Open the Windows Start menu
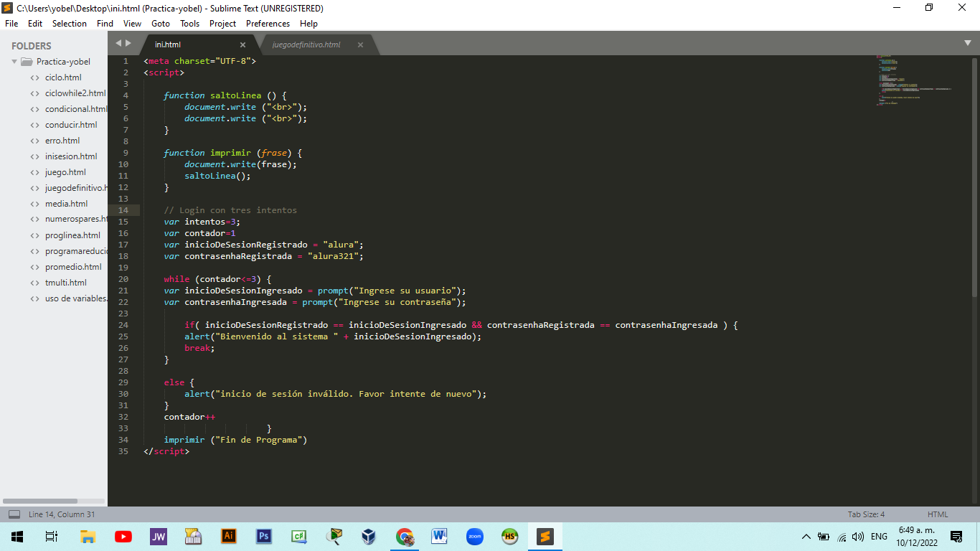The height and width of the screenshot is (551, 980). pyautogui.click(x=17, y=536)
